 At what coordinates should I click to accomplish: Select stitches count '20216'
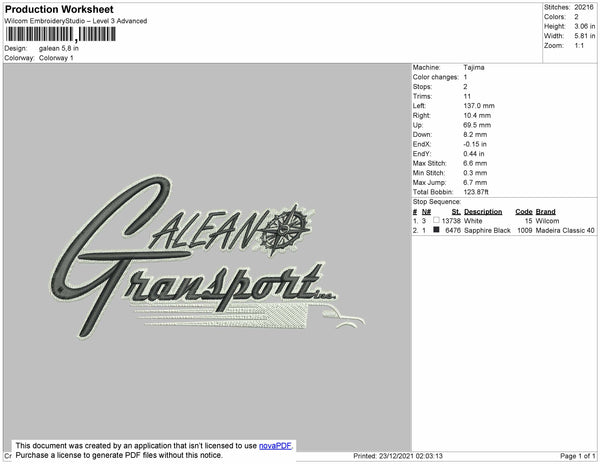pos(584,7)
